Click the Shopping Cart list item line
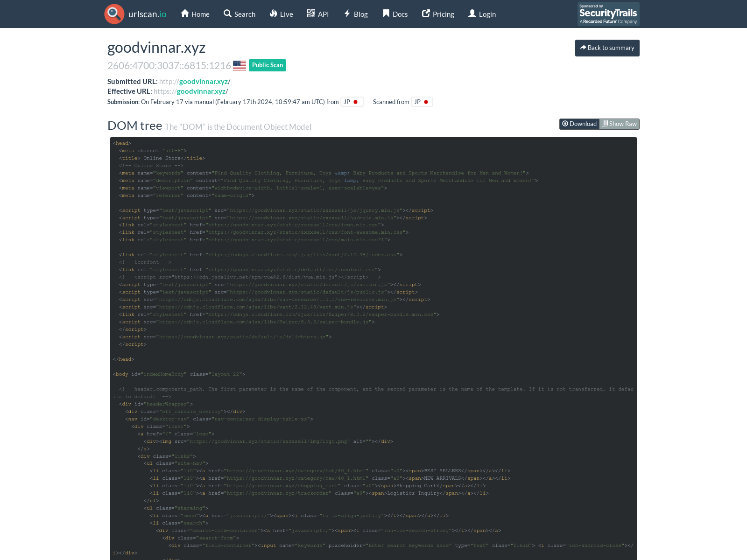This screenshot has height=560, width=747. (317, 486)
